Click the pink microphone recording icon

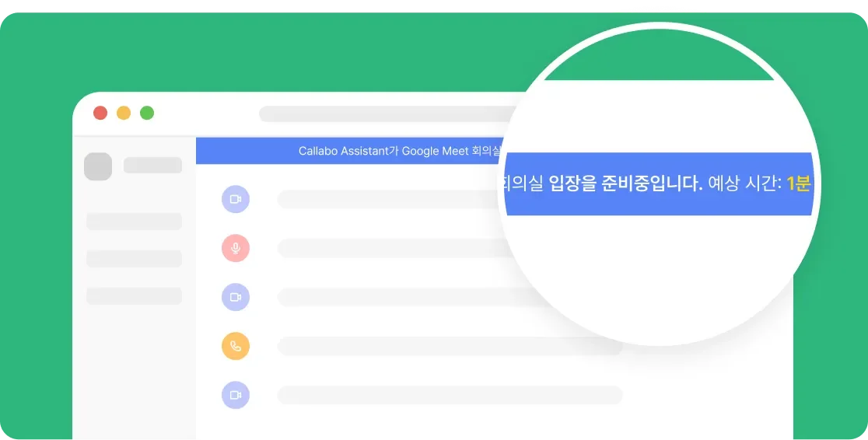[x=236, y=248]
